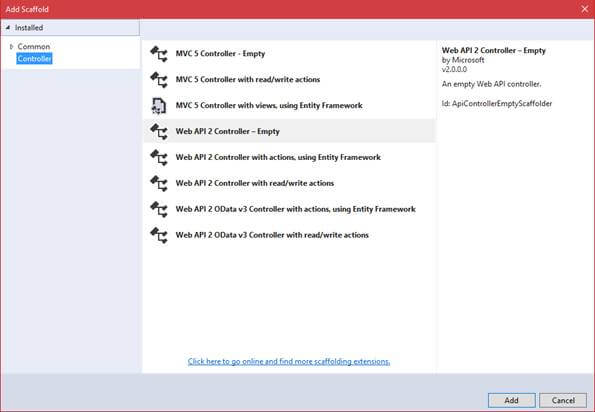Select the Controller tree item

pos(34,59)
